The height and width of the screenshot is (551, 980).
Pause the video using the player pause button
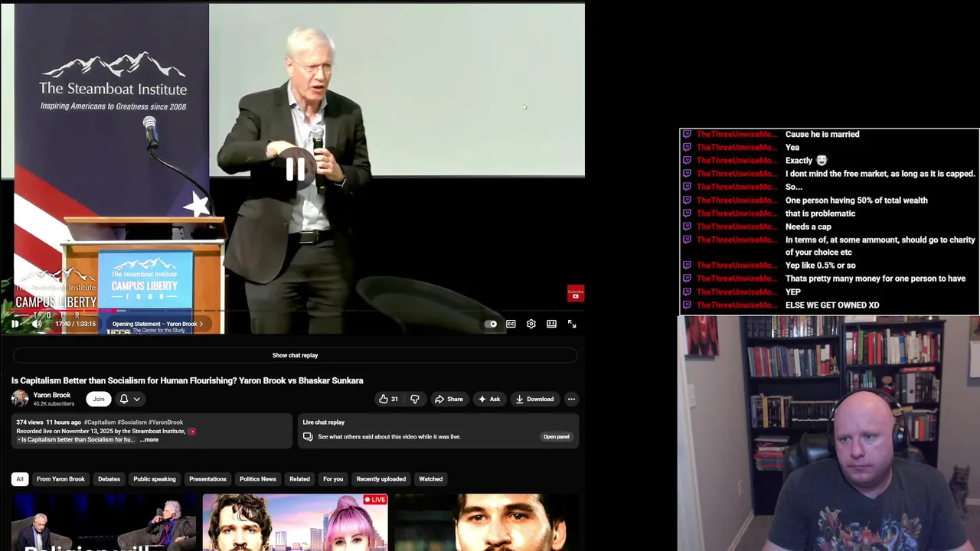[x=15, y=324]
